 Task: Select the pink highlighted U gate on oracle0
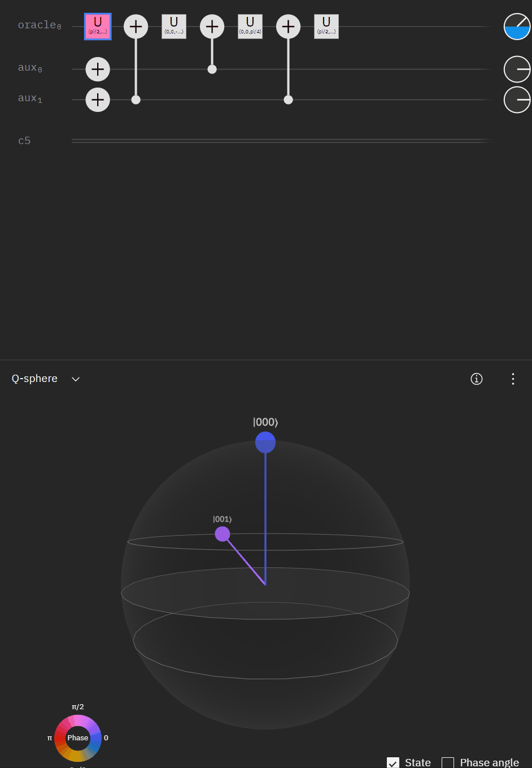tap(98, 27)
